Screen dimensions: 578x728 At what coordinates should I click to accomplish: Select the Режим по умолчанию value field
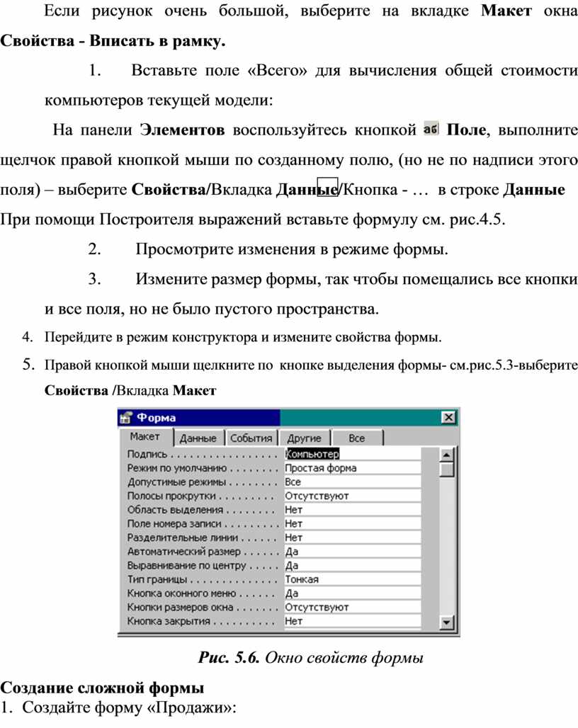pos(351,468)
